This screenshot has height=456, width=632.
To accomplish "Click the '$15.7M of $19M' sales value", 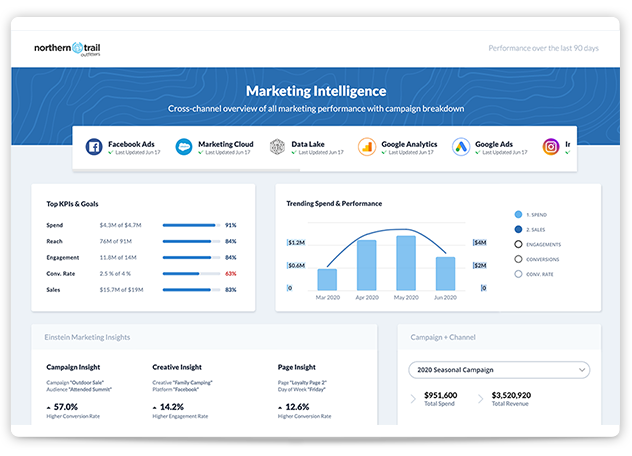I will click(x=121, y=290).
